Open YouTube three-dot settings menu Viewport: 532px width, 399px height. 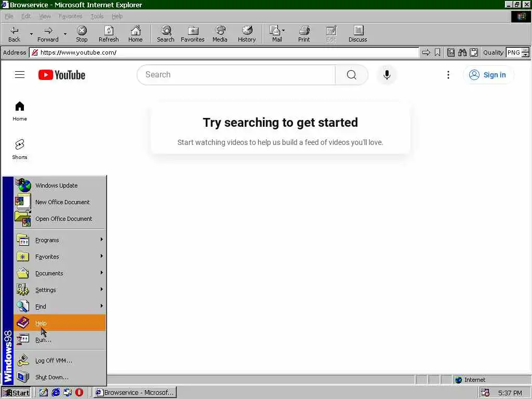(448, 75)
